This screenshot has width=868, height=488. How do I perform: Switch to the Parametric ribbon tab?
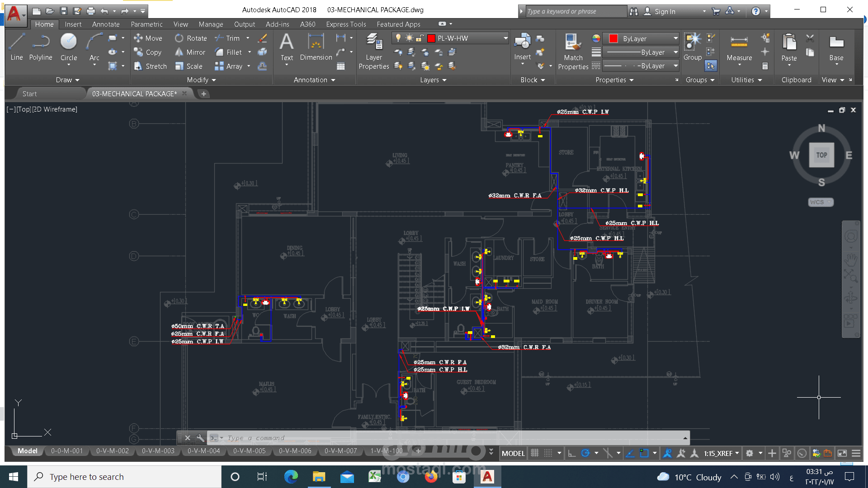point(146,24)
